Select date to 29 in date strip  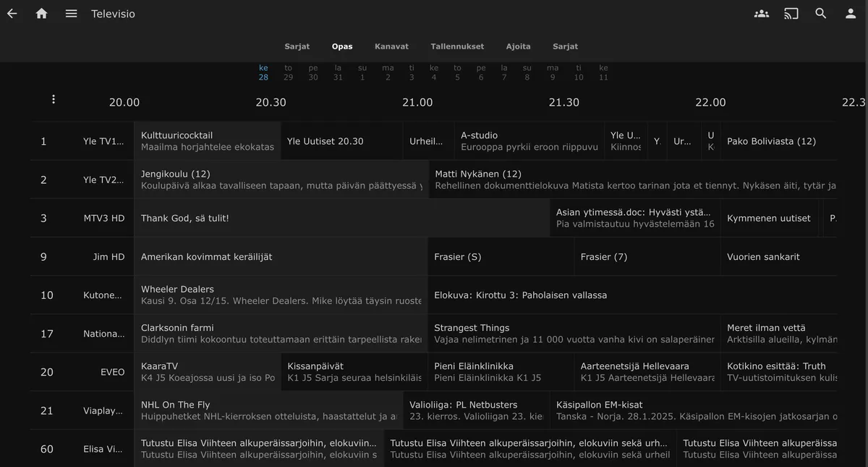pyautogui.click(x=289, y=72)
